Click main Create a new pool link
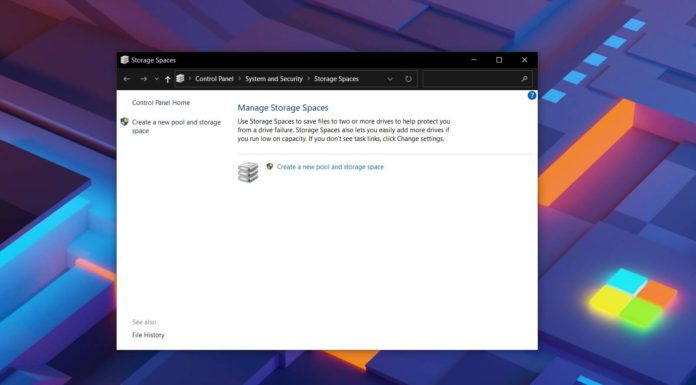696x385 pixels. 330,167
